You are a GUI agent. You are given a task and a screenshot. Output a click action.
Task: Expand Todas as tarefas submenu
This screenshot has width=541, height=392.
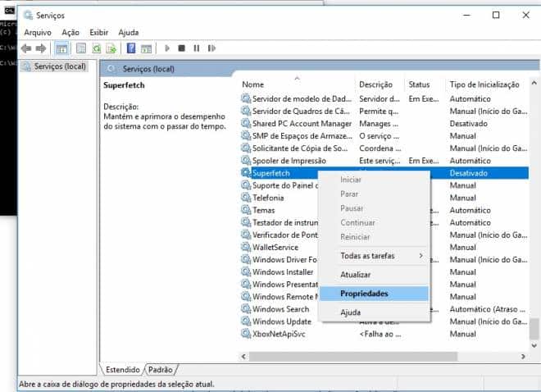pyautogui.click(x=374, y=256)
